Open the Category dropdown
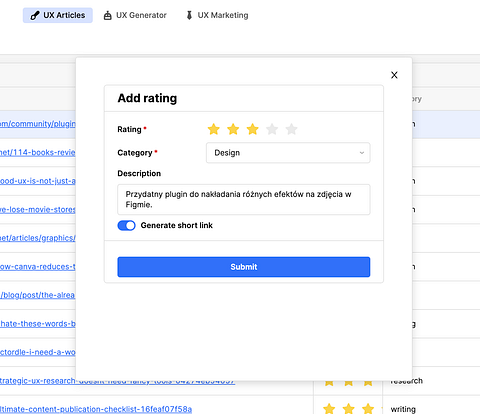 (288, 153)
